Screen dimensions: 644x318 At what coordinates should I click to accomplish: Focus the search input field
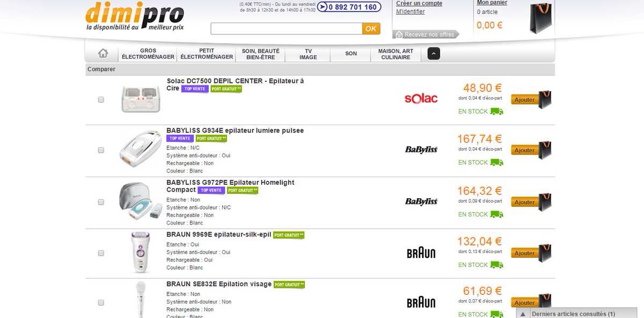point(287,29)
